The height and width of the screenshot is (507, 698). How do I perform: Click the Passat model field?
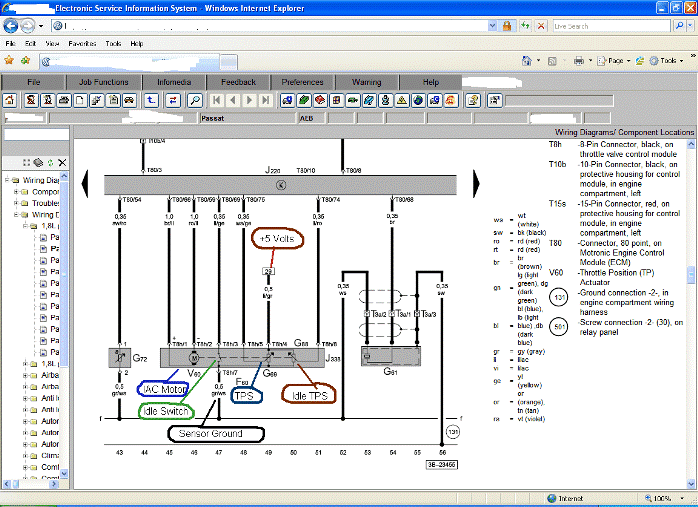[248, 118]
